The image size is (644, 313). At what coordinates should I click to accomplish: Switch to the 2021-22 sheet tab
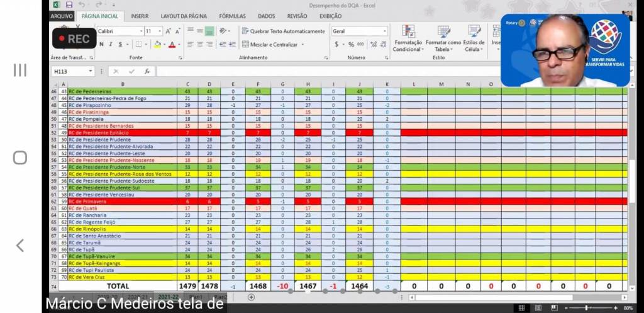click(168, 297)
